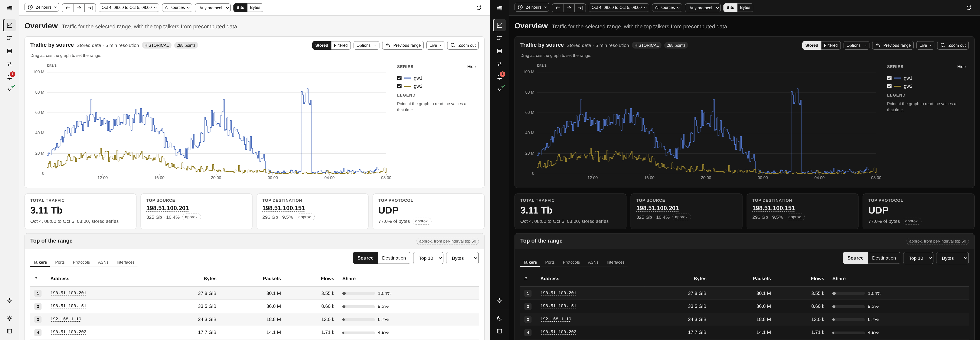Image resolution: width=980 pixels, height=340 pixels.
Task: Collapse the sidebar panel in light window
Action: click(x=10, y=331)
